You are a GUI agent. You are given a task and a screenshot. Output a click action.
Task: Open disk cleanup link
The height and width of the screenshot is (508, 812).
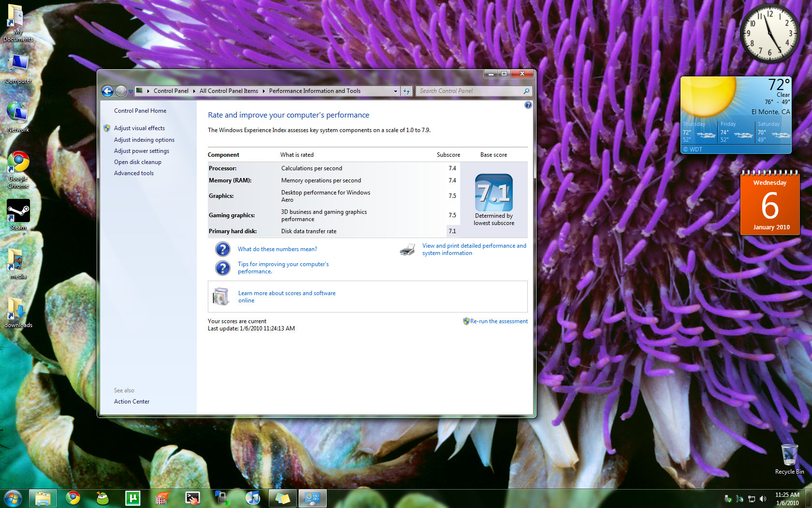138,162
